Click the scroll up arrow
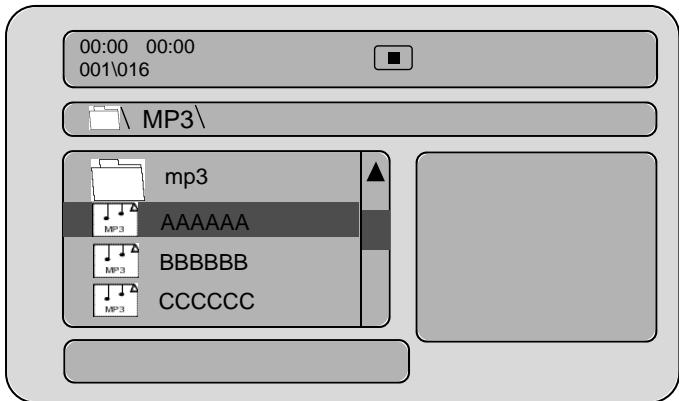 [x=375, y=172]
